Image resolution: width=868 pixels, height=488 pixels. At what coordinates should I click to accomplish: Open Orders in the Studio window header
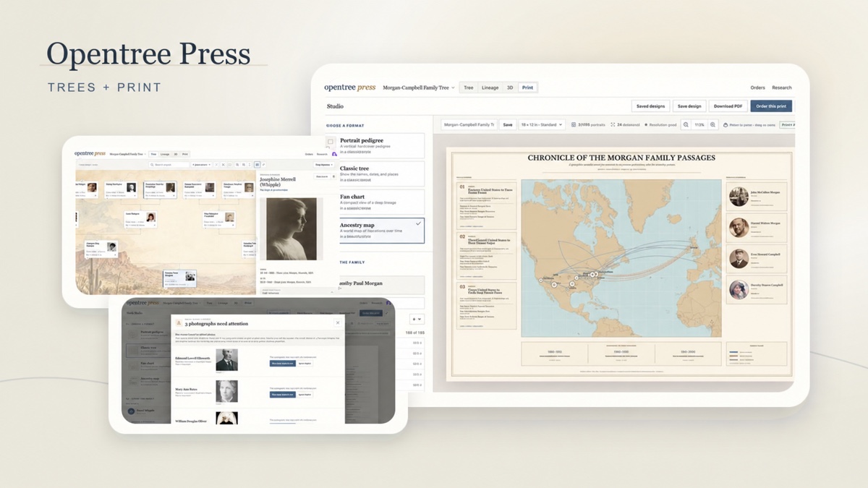pos(758,87)
